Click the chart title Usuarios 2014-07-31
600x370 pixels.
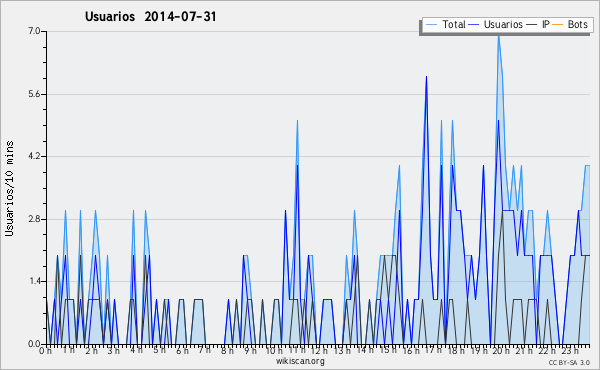(x=150, y=16)
